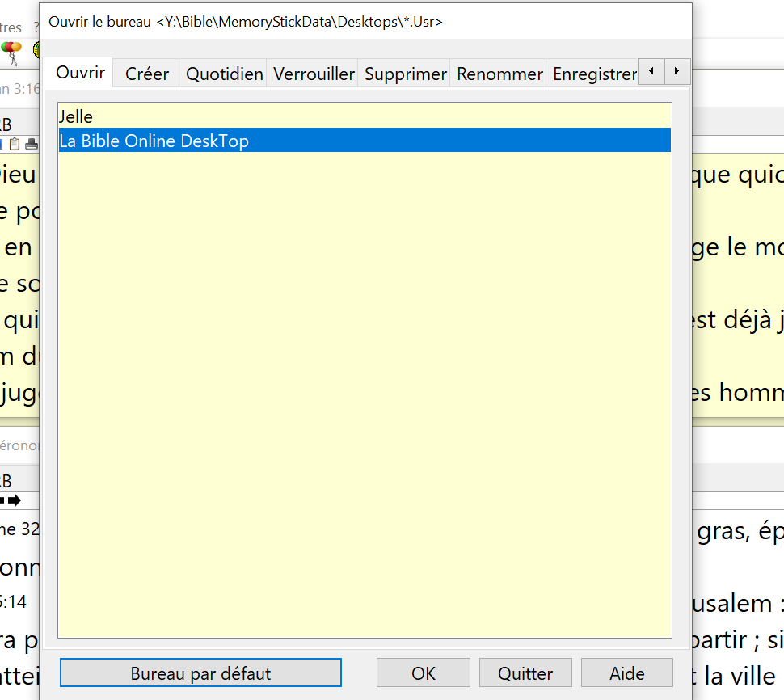Image resolution: width=784 pixels, height=700 pixels.
Task: Confirm with the OK button
Action: click(x=423, y=673)
